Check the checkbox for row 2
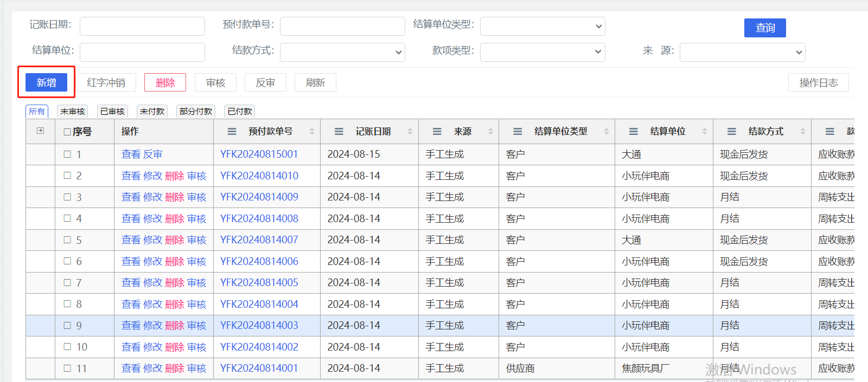This screenshot has height=382, width=868. (67, 176)
